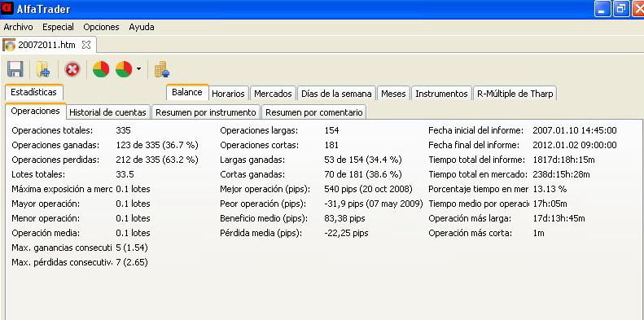644x320 pixels.
Task: Click the red X delete icon
Action: click(72, 69)
